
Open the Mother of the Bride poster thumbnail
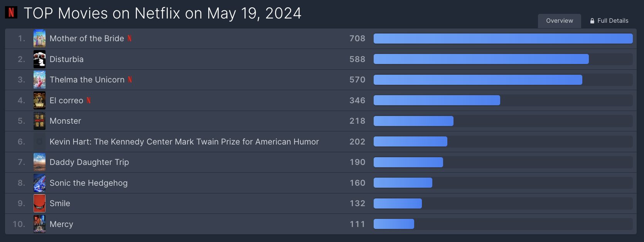[39, 39]
